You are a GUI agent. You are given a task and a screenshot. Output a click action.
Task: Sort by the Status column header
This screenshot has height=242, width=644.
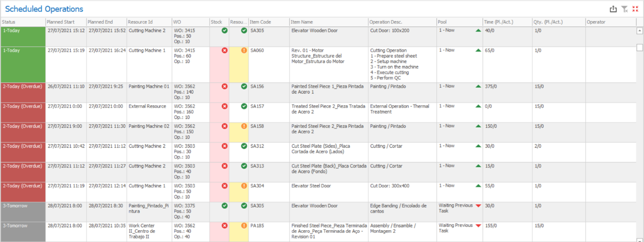[22, 22]
